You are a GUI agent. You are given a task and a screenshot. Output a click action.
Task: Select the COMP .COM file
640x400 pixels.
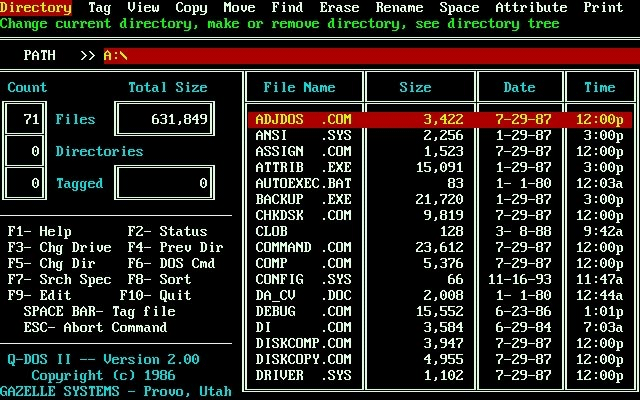[x=440, y=263]
